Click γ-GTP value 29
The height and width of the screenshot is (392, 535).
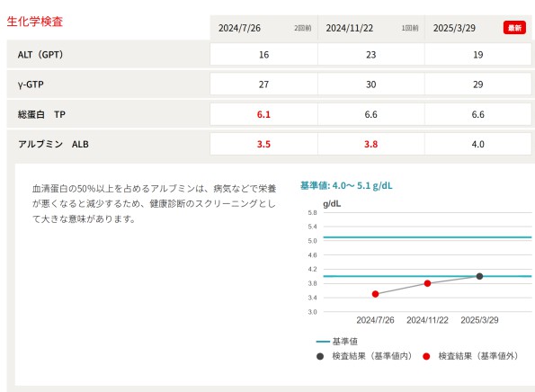pos(478,85)
